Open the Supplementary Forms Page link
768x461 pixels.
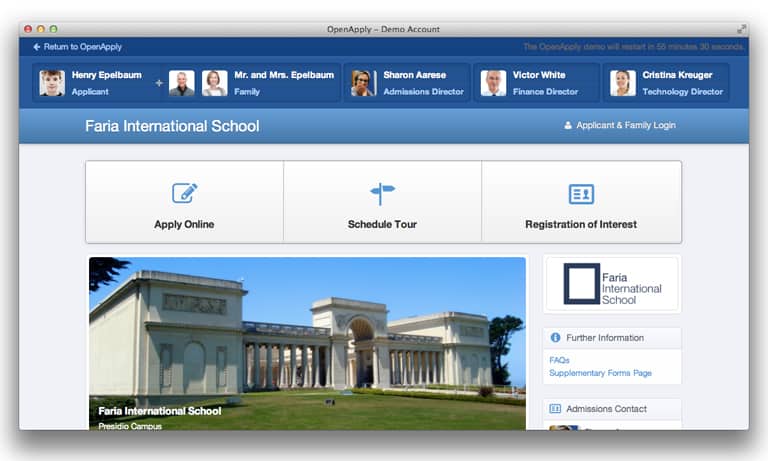point(600,373)
